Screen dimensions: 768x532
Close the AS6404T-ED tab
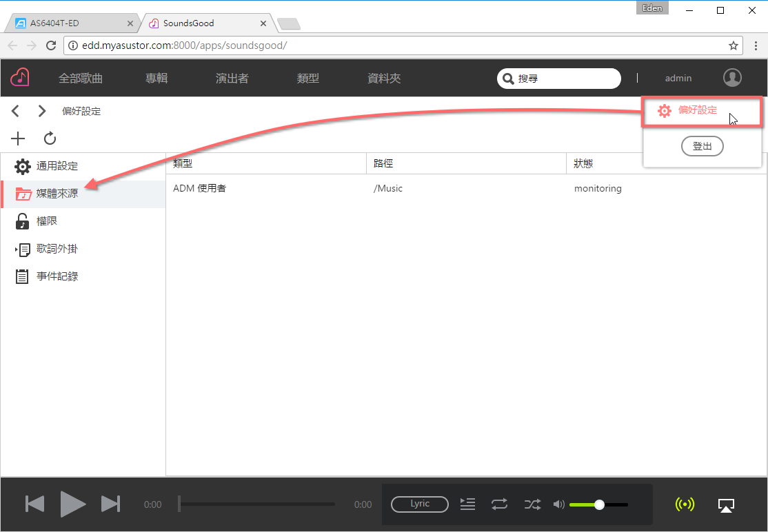pyautogui.click(x=130, y=23)
